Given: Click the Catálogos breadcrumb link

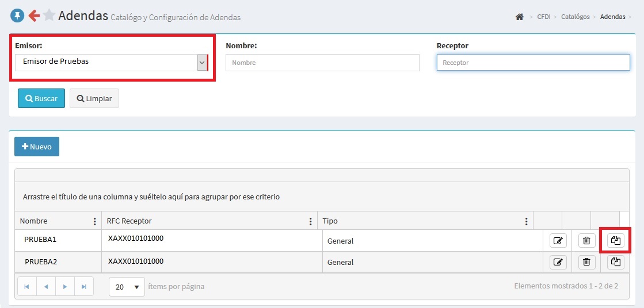Looking at the screenshot, I should pos(575,17).
